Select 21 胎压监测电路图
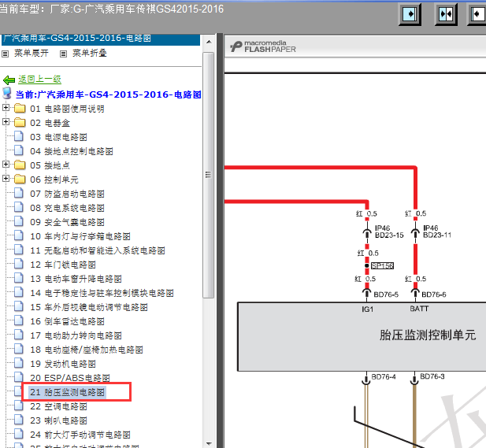 coord(67,393)
